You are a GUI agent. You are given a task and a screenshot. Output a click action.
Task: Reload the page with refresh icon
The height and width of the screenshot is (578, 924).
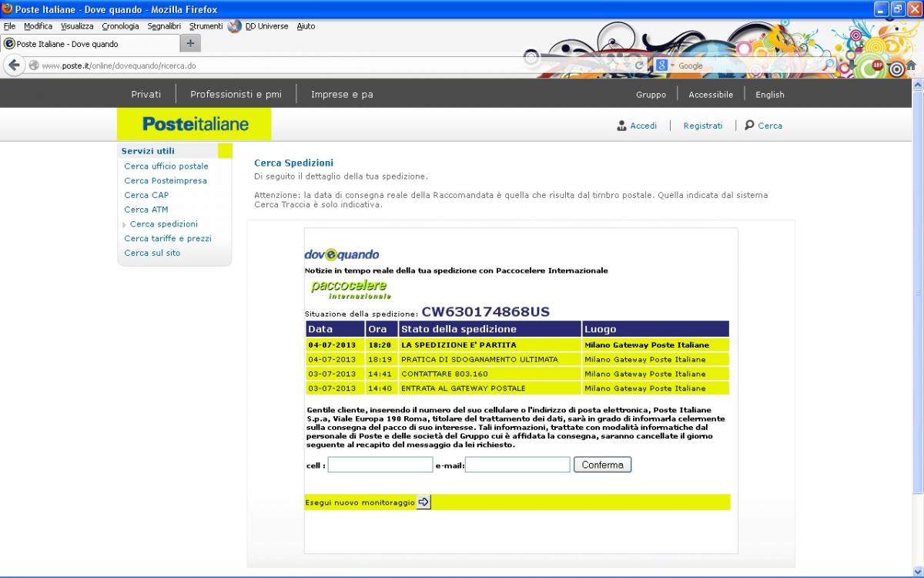coord(639,66)
